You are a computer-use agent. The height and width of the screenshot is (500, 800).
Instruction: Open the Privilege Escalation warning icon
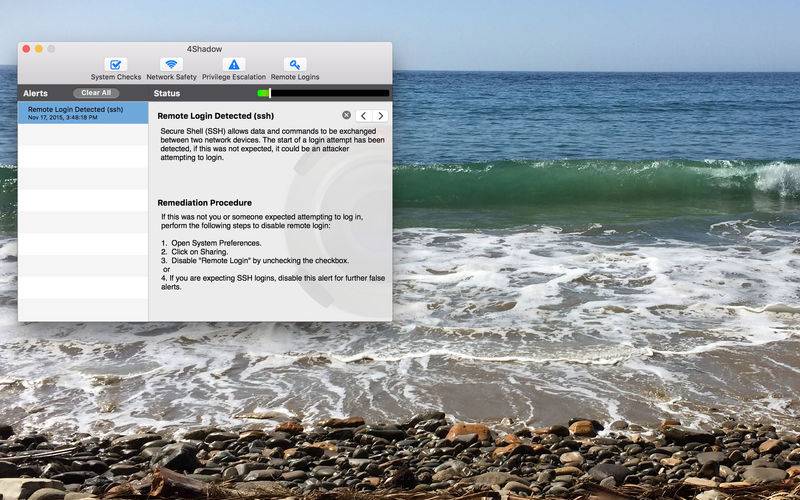click(234, 65)
